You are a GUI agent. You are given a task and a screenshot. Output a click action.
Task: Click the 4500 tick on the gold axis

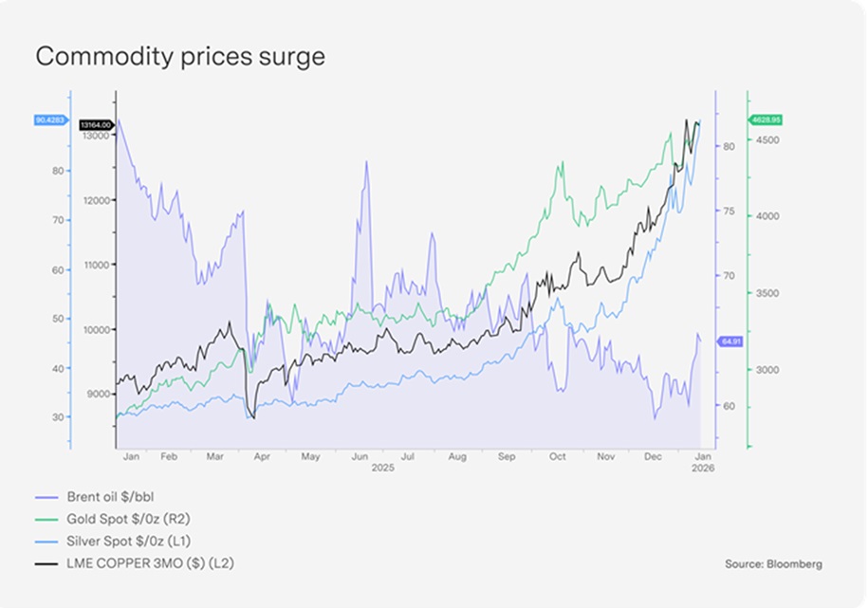(766, 139)
